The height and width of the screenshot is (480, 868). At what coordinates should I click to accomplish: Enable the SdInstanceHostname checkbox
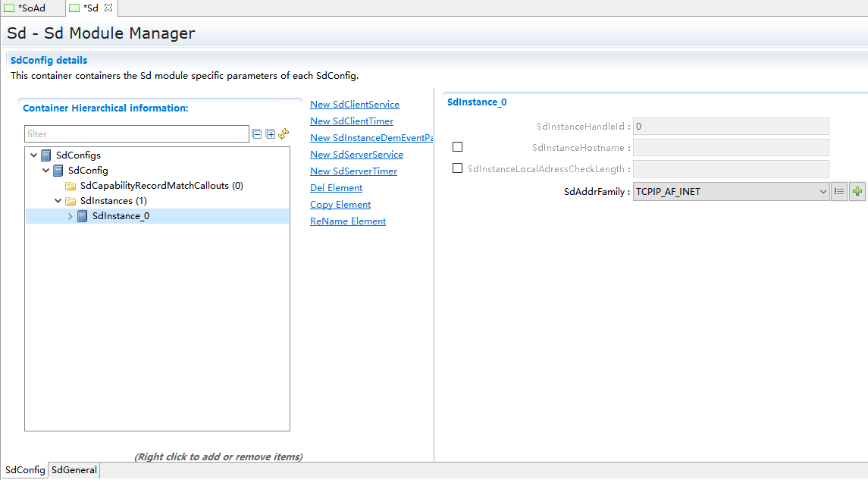[x=457, y=147]
